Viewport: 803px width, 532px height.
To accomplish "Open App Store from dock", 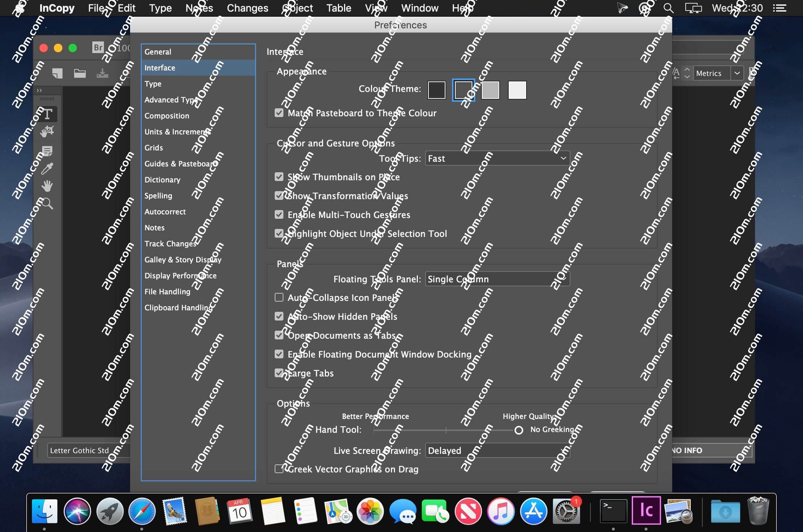I will (x=533, y=511).
